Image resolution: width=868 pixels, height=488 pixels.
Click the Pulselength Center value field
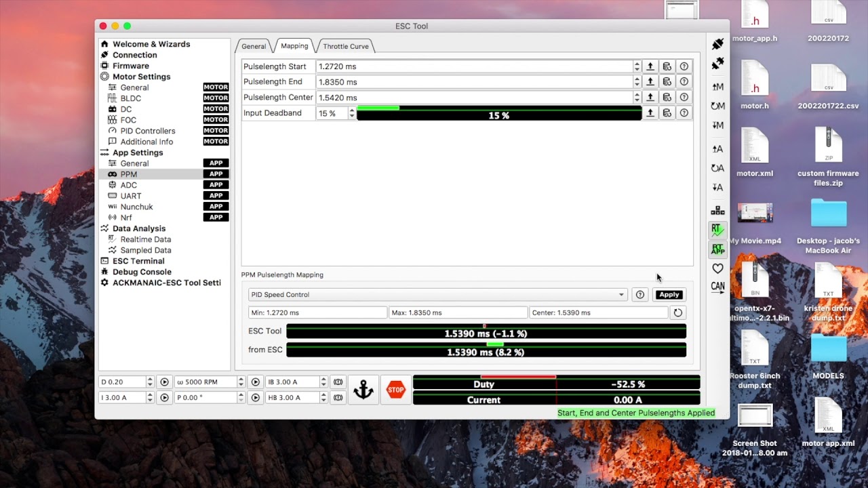pyautogui.click(x=473, y=98)
